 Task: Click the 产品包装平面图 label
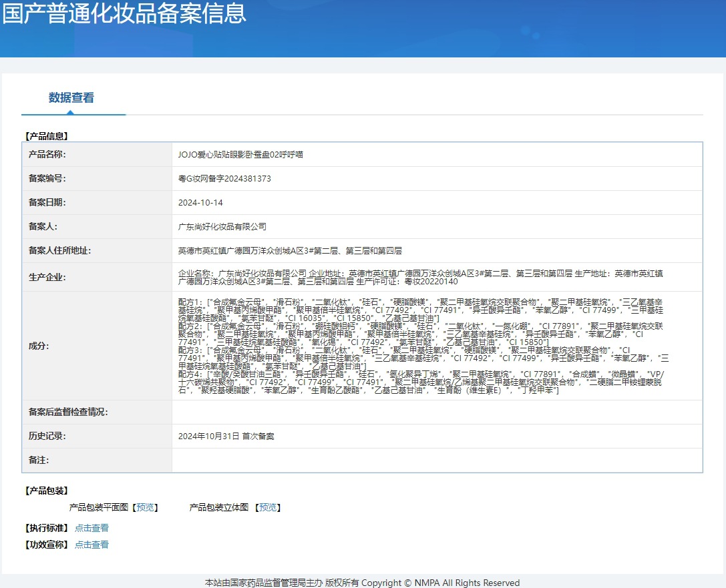(99, 507)
